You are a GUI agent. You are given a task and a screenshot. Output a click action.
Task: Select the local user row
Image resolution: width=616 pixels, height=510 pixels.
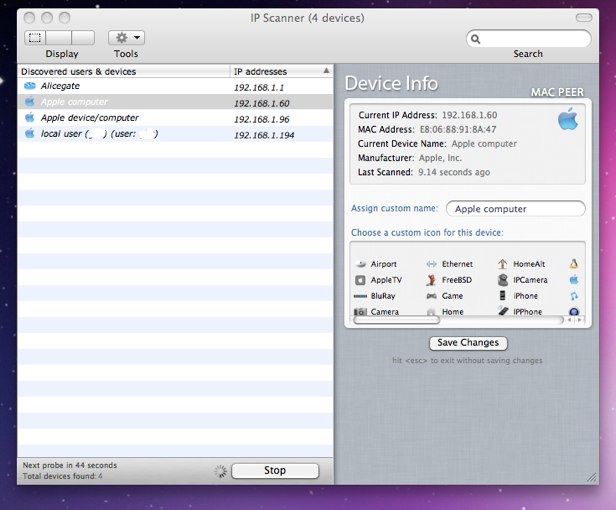click(x=175, y=134)
